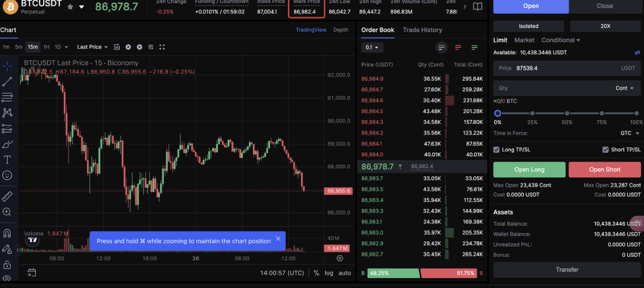Select the ruler measure tool

7,196
